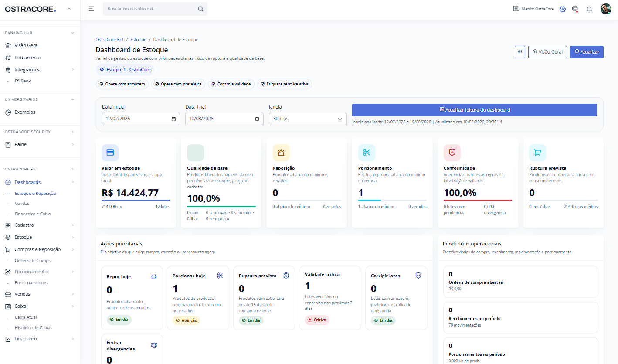Click Atualizar leitura do dashboard
Image resolution: width=618 pixels, height=364 pixels.
[474, 110]
